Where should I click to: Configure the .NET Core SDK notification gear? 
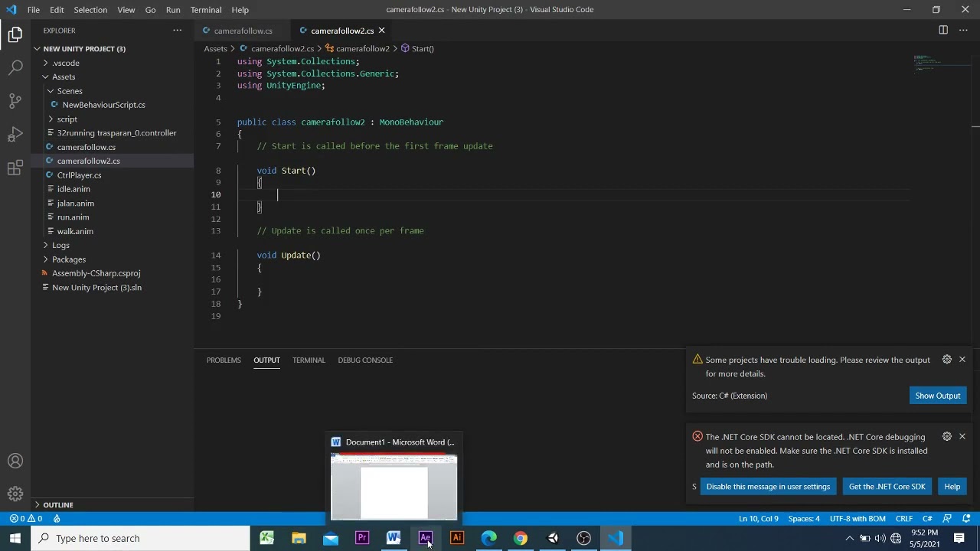(x=947, y=436)
